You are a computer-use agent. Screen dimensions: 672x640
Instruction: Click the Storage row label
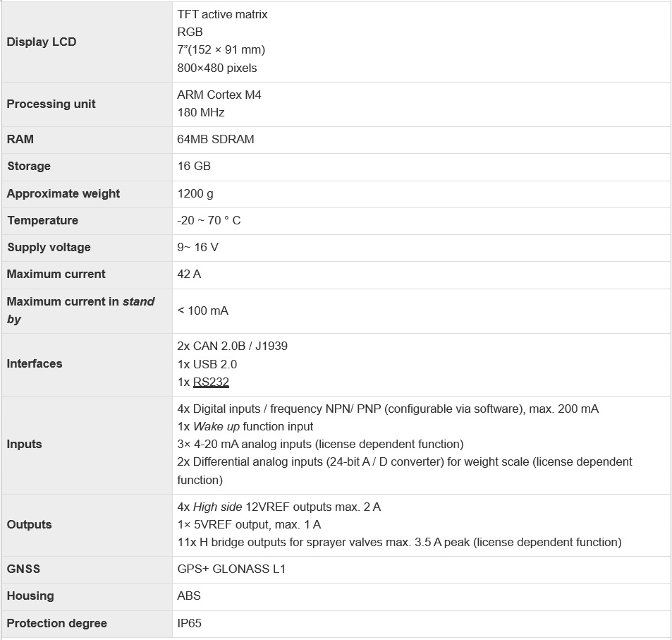[29, 166]
